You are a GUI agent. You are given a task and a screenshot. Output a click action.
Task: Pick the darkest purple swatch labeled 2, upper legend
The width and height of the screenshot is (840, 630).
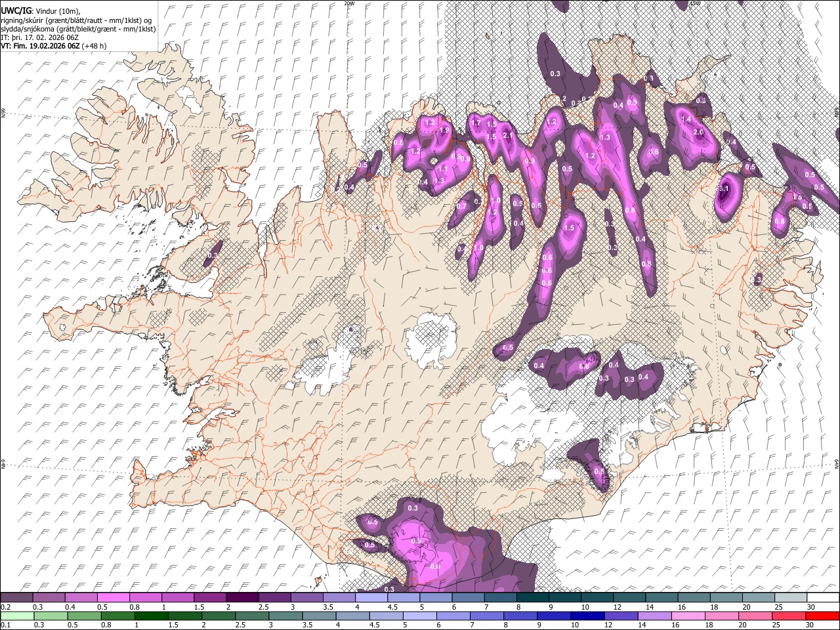[242, 598]
